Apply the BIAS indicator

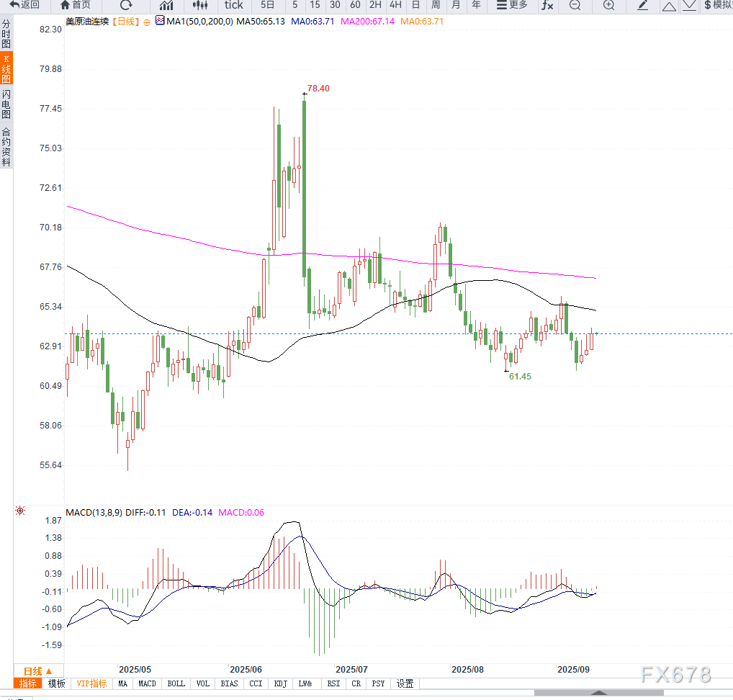229,683
